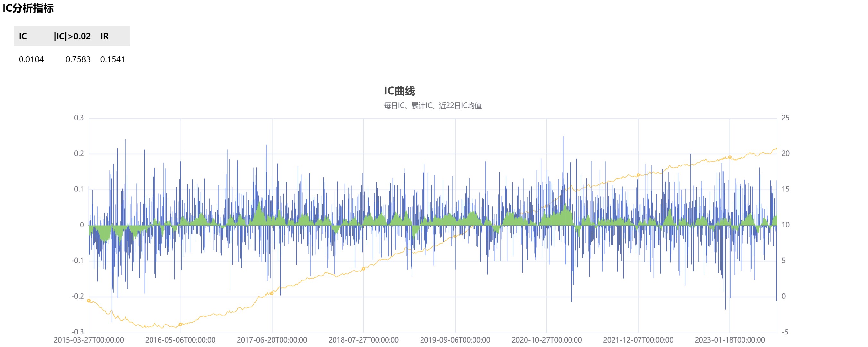This screenshot has width=868, height=347.
Task: Click right axis label 25
Action: (786, 118)
